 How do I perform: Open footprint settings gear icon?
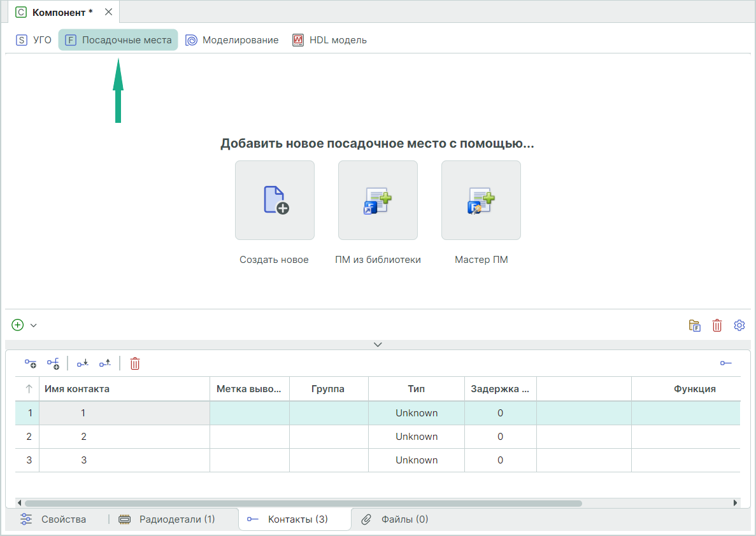[x=739, y=325]
